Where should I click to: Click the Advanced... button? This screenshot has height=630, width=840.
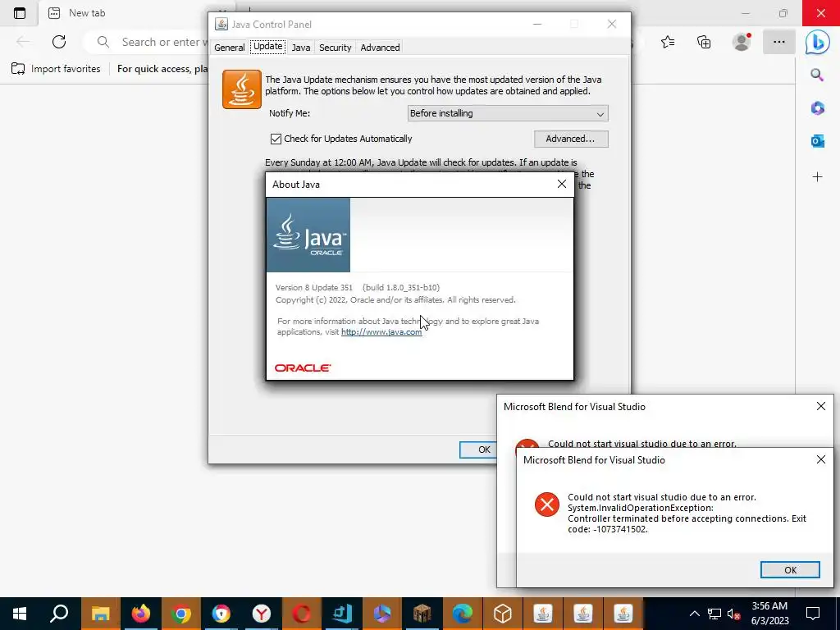(x=571, y=139)
